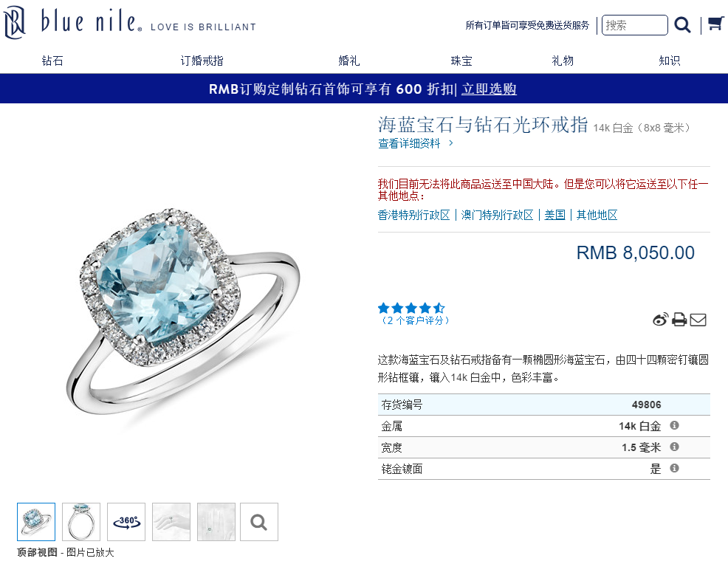Show info icon for 金属 row

tap(675, 425)
